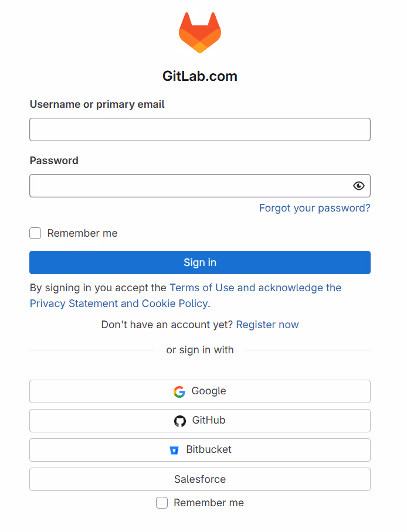Follow the Register now link
This screenshot has width=407, height=532.
click(267, 325)
